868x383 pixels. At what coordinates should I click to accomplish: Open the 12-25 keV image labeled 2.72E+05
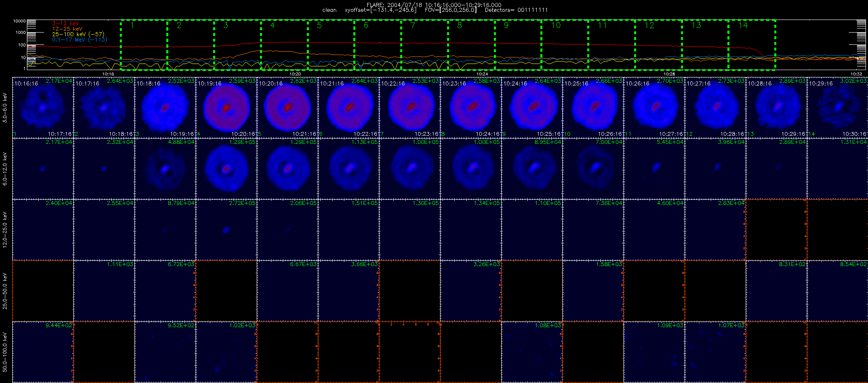226,229
